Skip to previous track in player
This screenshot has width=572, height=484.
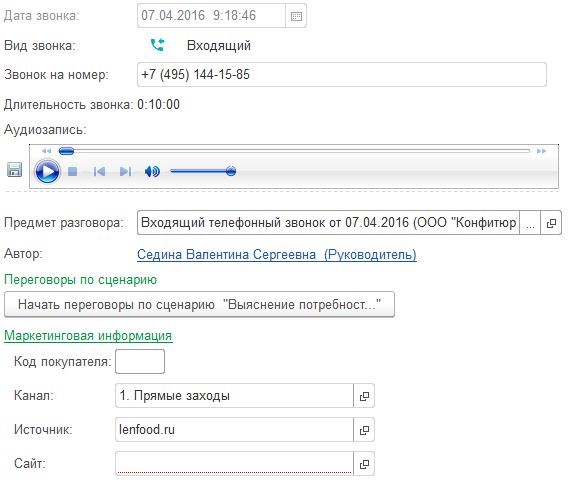tap(99, 171)
